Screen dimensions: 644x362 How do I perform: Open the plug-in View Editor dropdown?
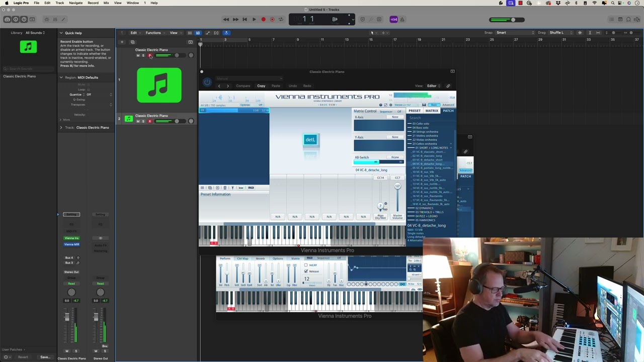pyautogui.click(x=434, y=86)
